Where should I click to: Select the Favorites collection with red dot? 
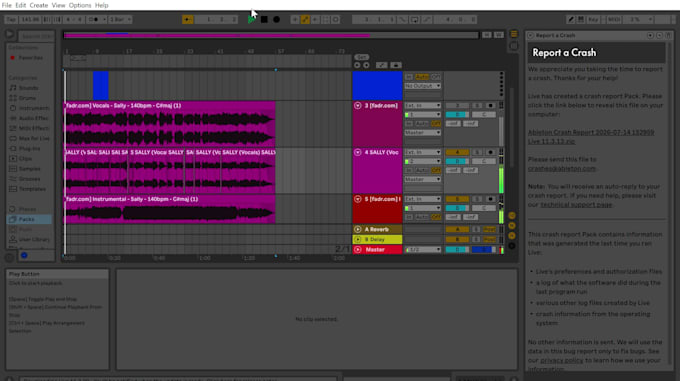coord(30,58)
